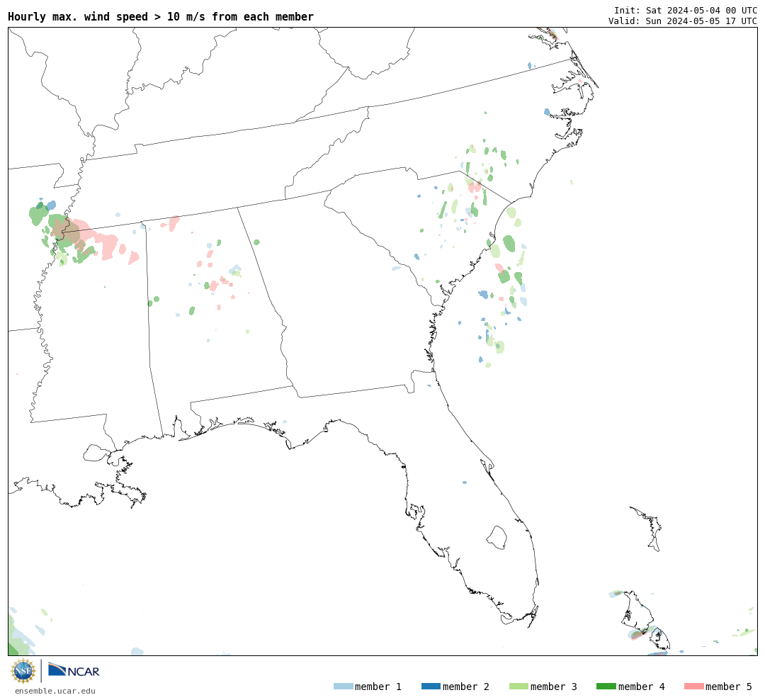765x700 pixels.
Task: Click the 'member 5' legend label
Action: tap(729, 687)
